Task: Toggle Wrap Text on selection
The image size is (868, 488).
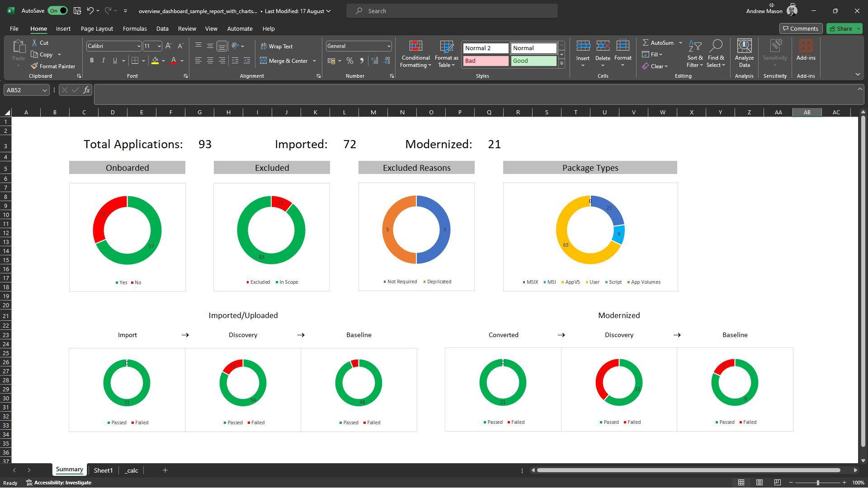Action: (277, 46)
